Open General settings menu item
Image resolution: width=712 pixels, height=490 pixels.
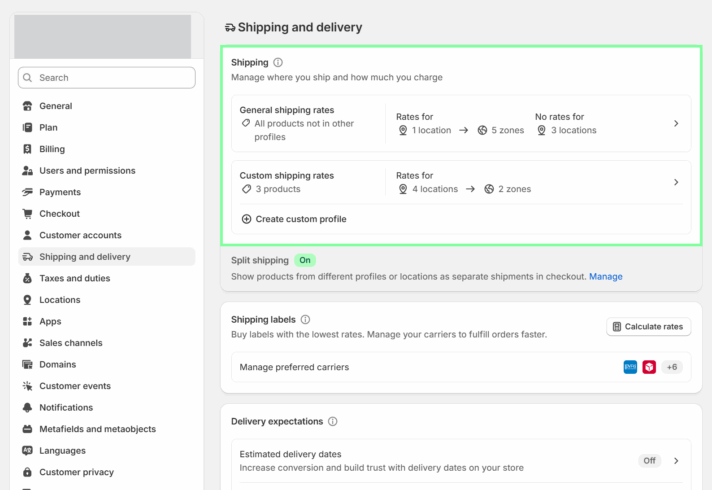click(x=107, y=106)
